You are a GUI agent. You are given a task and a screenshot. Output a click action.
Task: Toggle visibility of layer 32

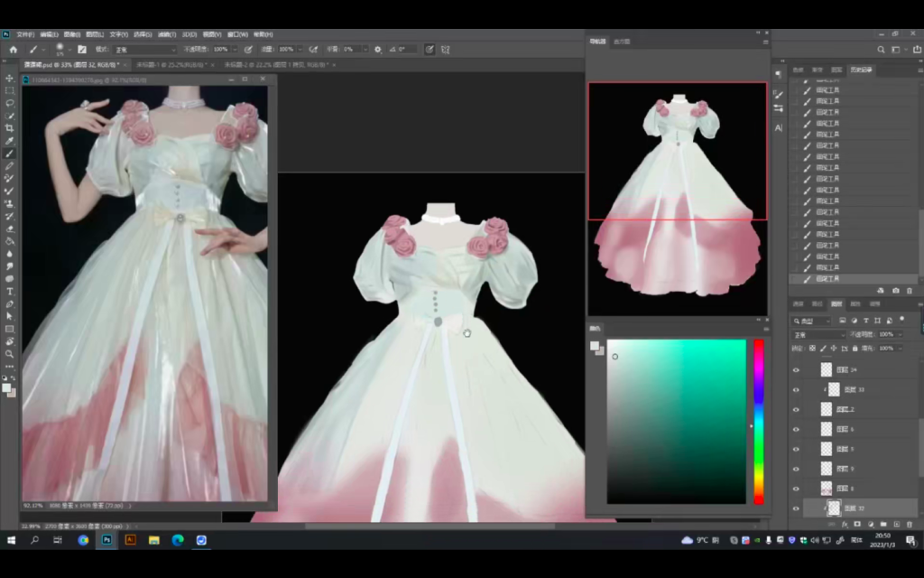(x=796, y=508)
